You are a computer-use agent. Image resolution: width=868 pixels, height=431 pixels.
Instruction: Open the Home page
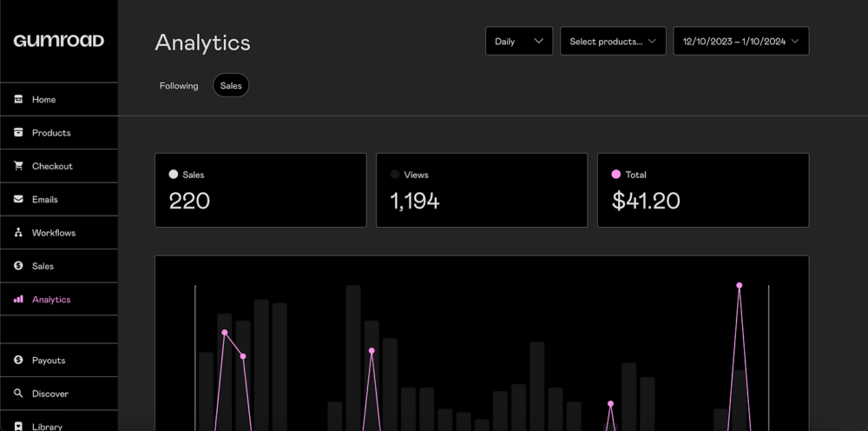point(59,99)
